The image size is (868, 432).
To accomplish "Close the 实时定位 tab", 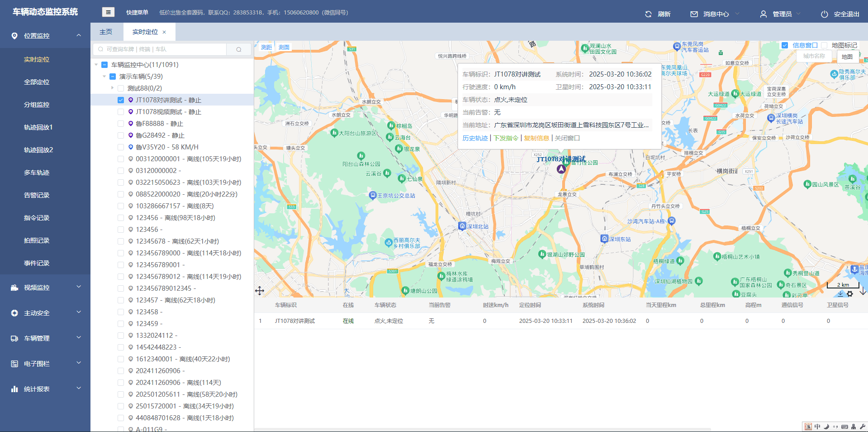I will (x=164, y=32).
